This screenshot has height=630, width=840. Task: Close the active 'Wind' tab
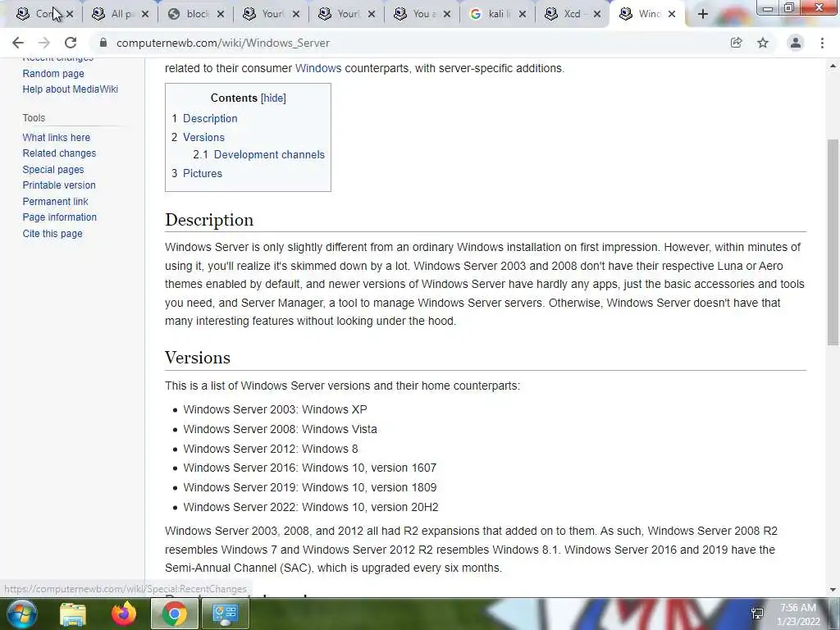[672, 14]
